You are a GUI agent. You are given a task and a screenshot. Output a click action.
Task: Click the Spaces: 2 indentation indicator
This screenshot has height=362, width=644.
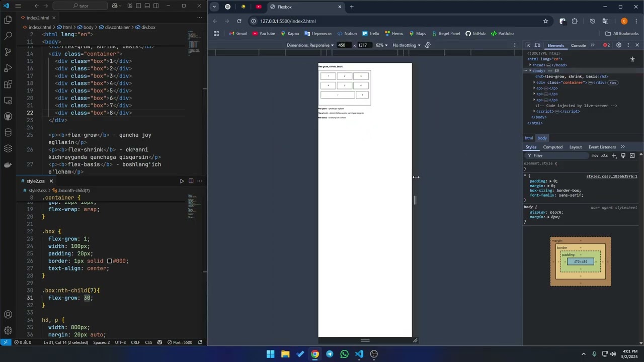point(101,342)
